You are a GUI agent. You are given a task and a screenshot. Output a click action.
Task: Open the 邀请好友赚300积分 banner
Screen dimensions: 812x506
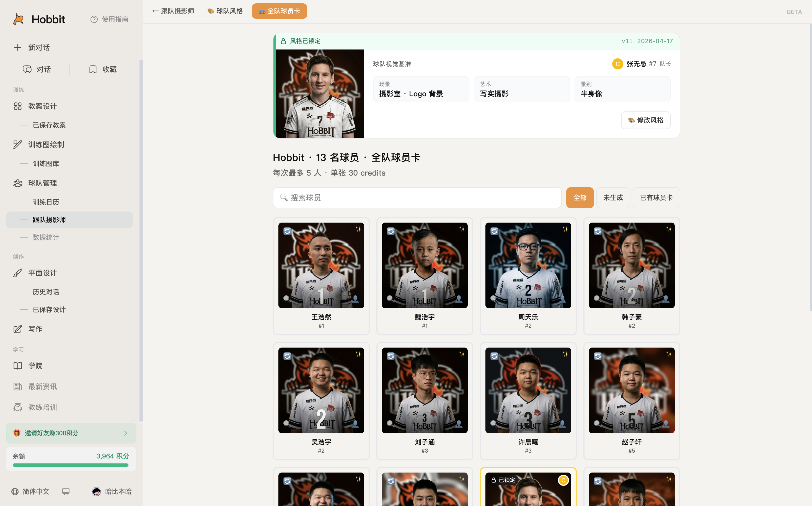coord(71,433)
